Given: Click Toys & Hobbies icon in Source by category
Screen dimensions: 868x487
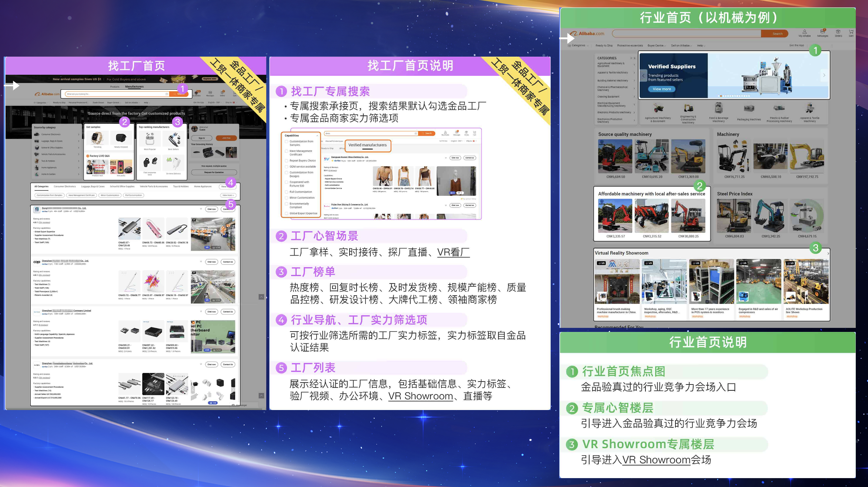Looking at the screenshot, I should pyautogui.click(x=37, y=161).
